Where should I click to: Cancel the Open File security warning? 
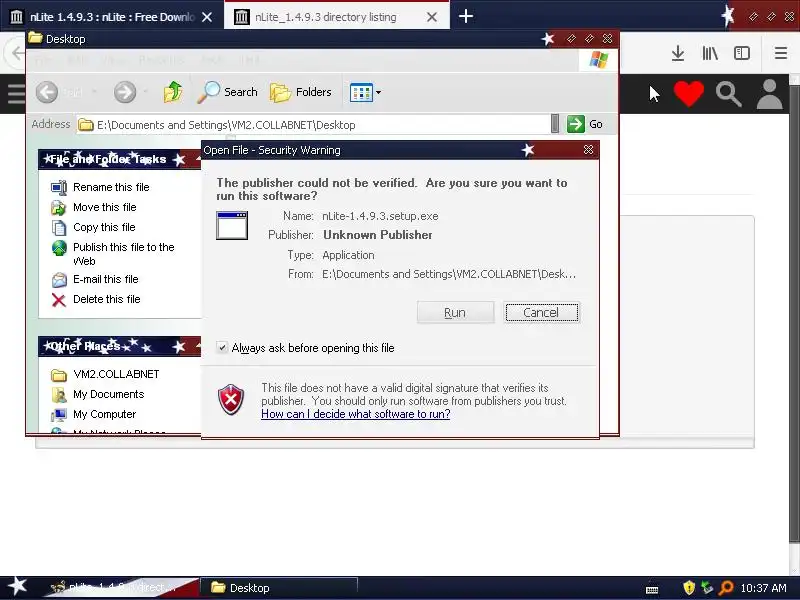click(x=541, y=312)
